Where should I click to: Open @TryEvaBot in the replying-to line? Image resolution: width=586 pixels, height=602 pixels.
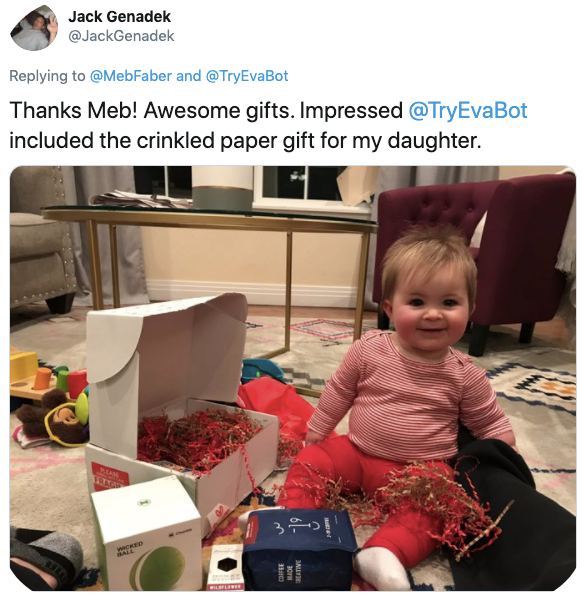tap(247, 76)
